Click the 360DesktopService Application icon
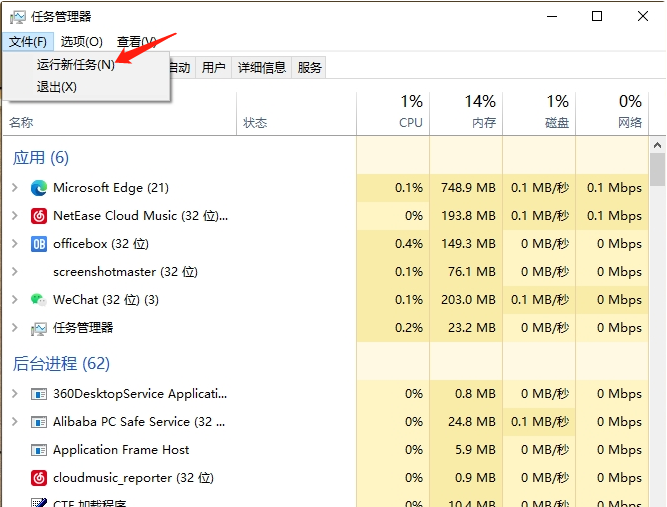The width and height of the screenshot is (667, 507). 39,394
